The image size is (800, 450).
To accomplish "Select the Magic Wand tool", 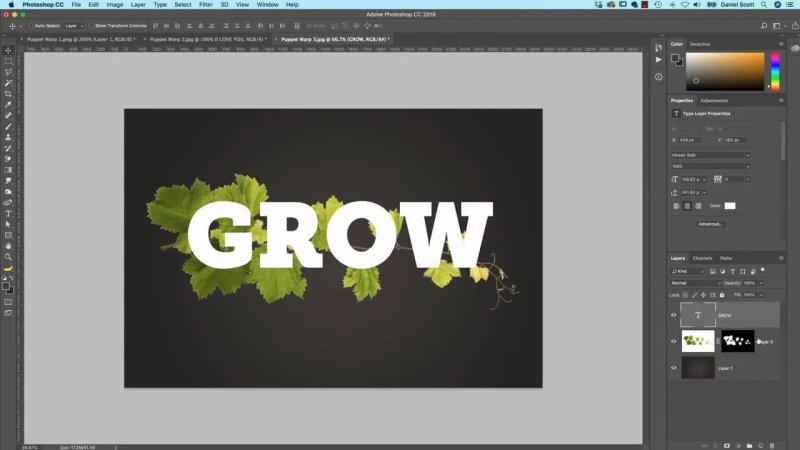I will point(8,83).
